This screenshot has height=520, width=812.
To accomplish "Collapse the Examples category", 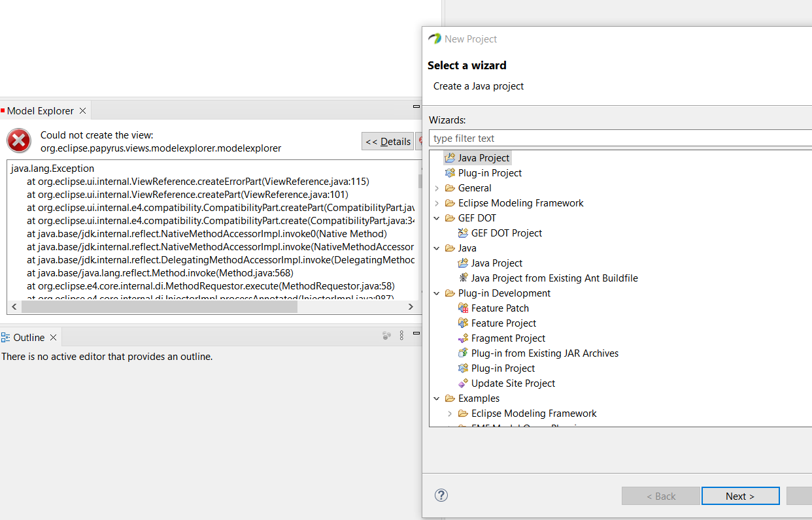I will (437, 398).
